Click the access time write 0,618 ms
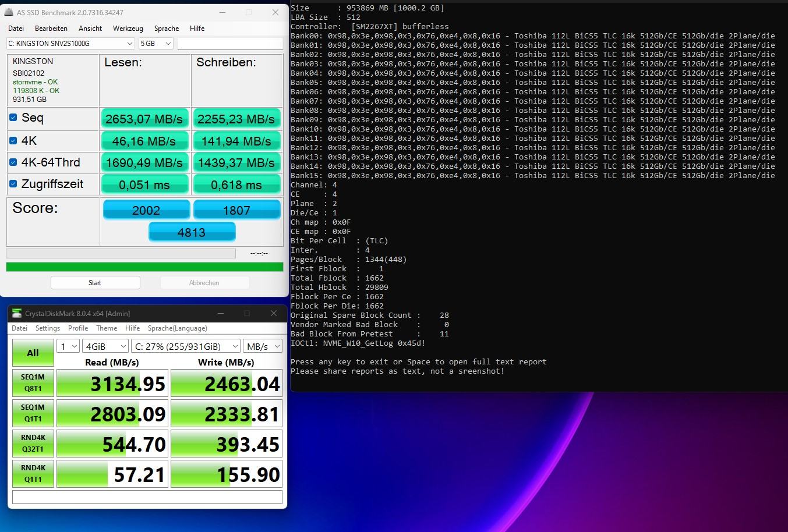This screenshot has height=532, width=788. tap(236, 185)
